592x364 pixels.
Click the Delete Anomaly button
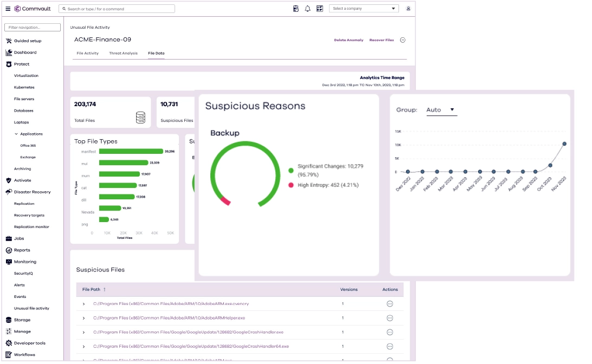[349, 40]
